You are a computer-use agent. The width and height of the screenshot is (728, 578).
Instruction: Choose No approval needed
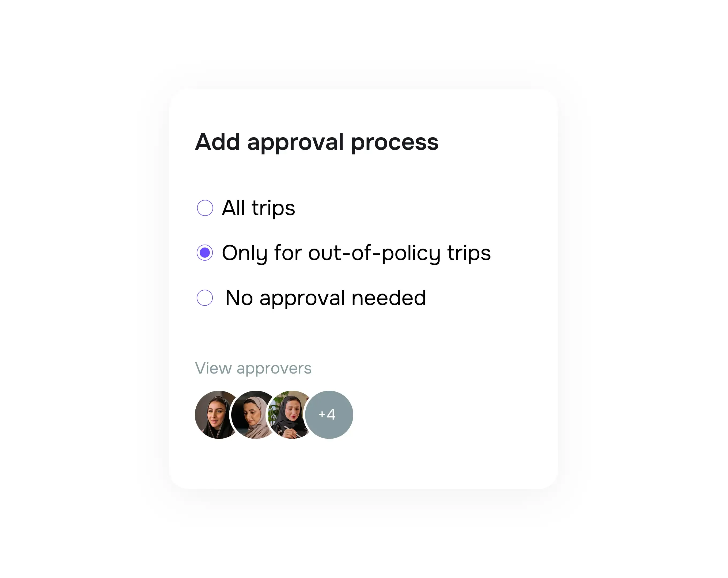205,298
